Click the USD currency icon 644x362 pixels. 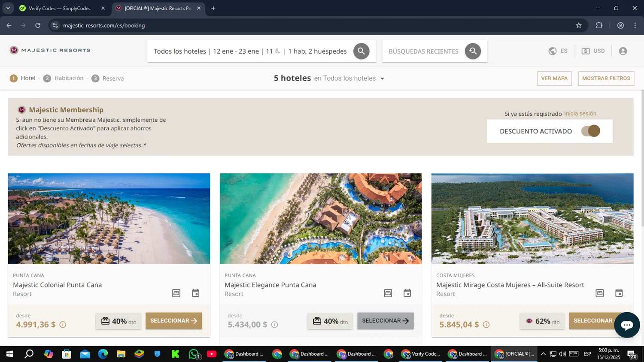click(586, 51)
